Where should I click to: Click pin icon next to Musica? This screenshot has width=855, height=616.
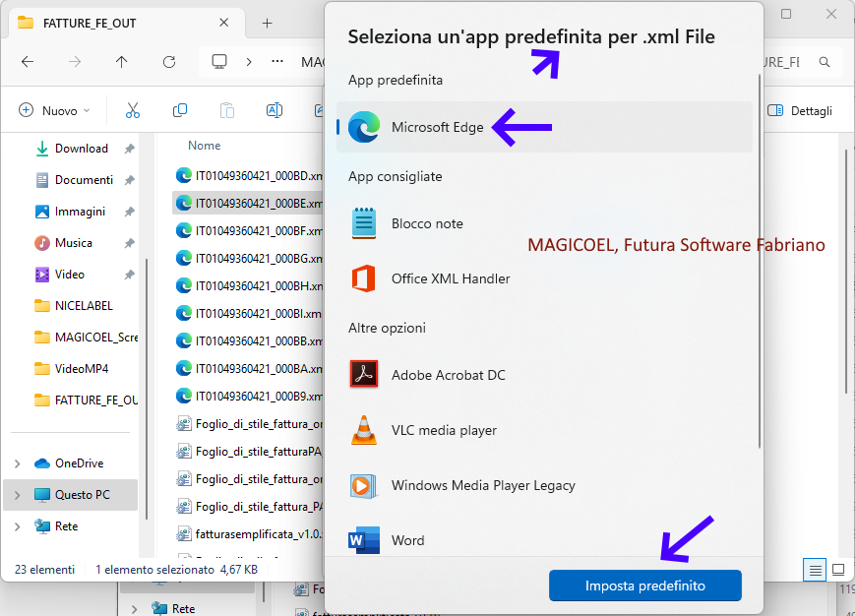129,243
